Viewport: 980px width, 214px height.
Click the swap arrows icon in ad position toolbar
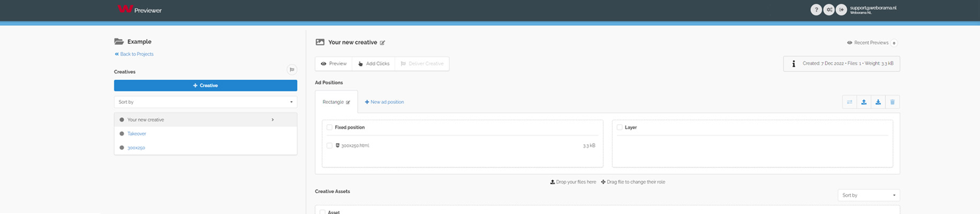(x=849, y=102)
